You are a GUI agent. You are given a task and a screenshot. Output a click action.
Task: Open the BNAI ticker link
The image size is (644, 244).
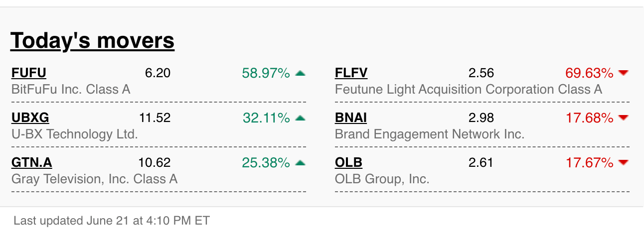tap(351, 118)
